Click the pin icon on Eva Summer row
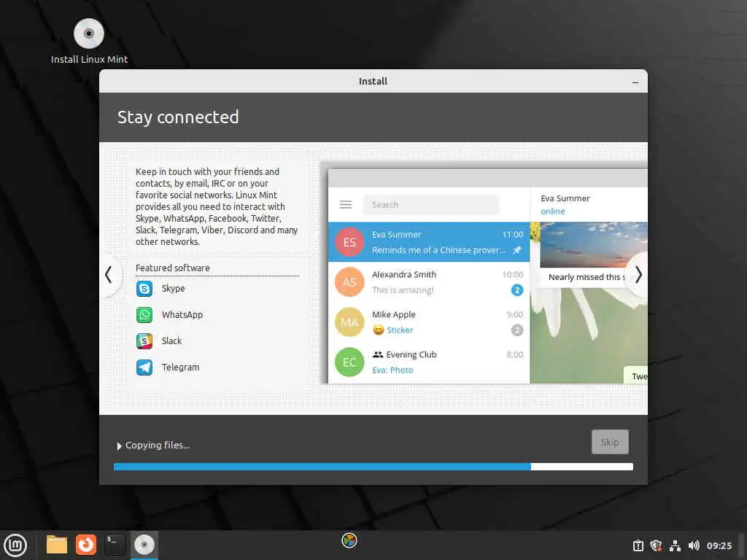Viewport: 747px width, 560px height. point(517,250)
